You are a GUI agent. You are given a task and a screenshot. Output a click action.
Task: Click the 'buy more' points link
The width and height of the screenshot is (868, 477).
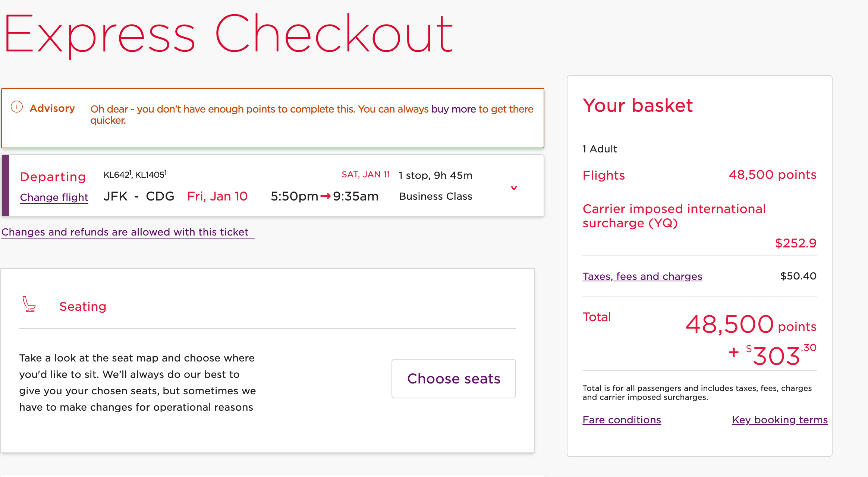pos(453,109)
